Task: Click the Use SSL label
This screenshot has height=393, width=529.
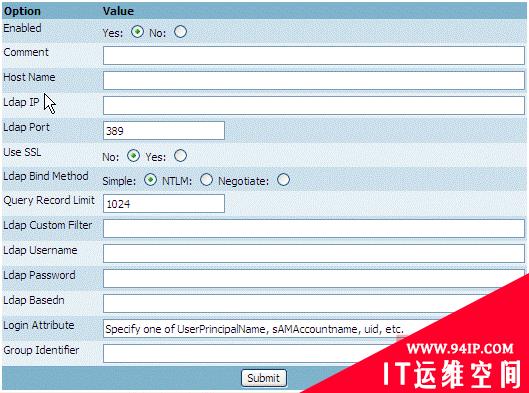Action: tap(22, 152)
